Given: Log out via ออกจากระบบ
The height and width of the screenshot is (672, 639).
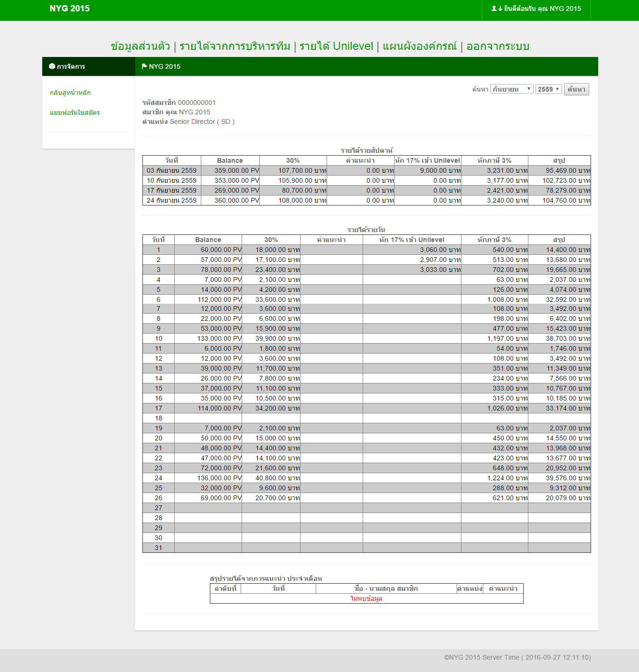Looking at the screenshot, I should pyautogui.click(x=498, y=46).
